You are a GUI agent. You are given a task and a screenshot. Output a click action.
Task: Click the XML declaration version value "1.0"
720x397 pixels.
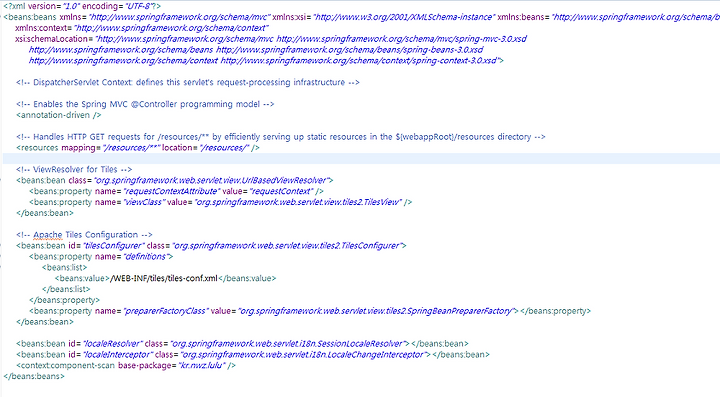[x=71, y=6]
